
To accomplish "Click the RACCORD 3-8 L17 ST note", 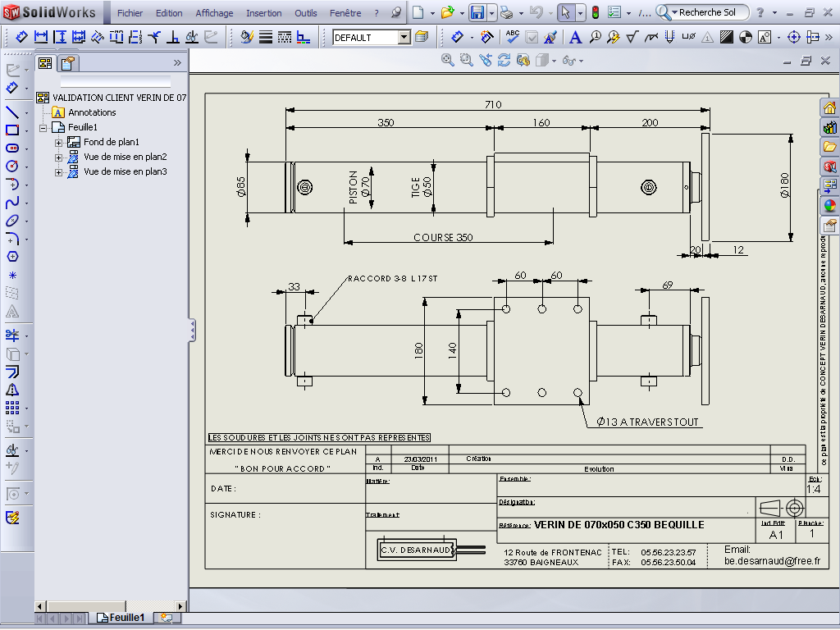I will (393, 279).
